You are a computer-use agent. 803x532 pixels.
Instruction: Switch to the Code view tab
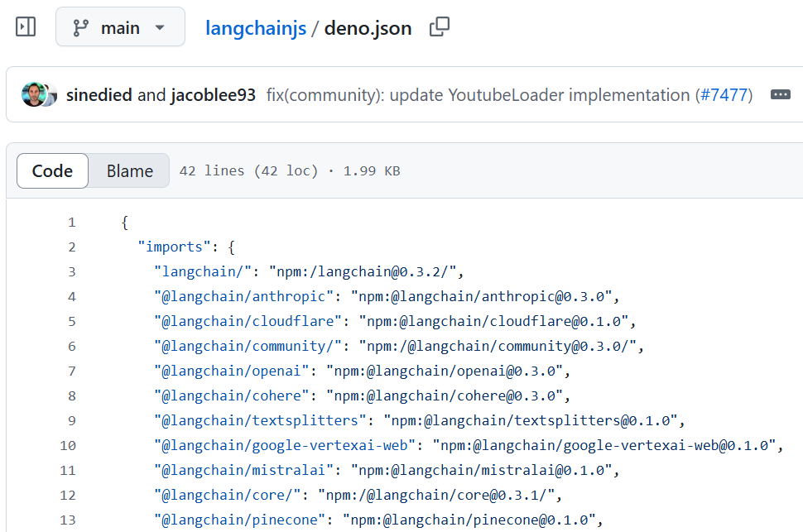[52, 171]
